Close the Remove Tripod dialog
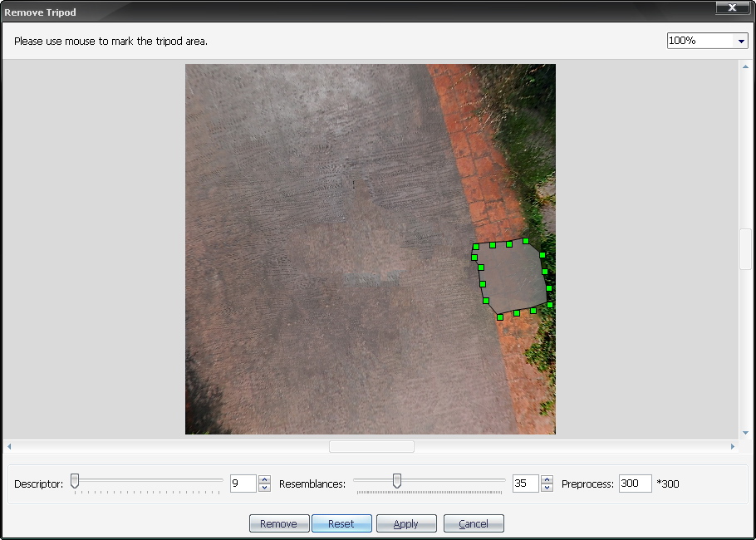 tap(733, 7)
